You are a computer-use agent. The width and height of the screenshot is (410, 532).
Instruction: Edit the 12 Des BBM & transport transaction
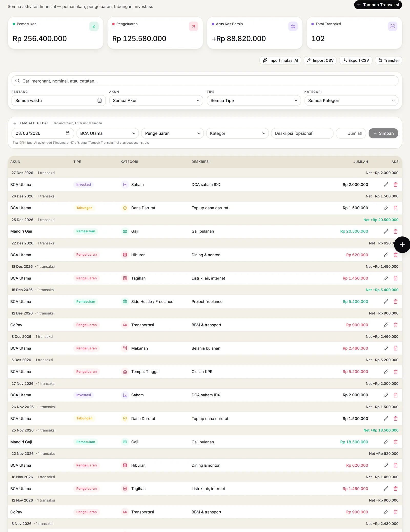coord(386,325)
